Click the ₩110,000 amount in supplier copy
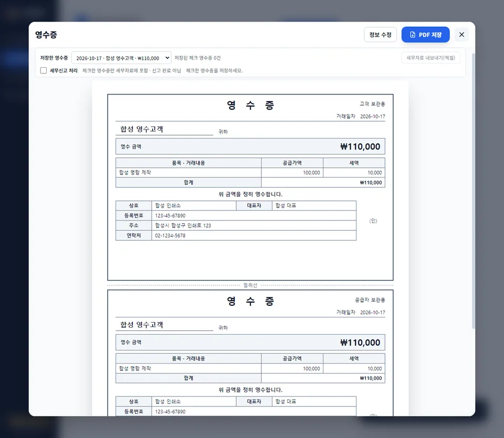 [360, 343]
